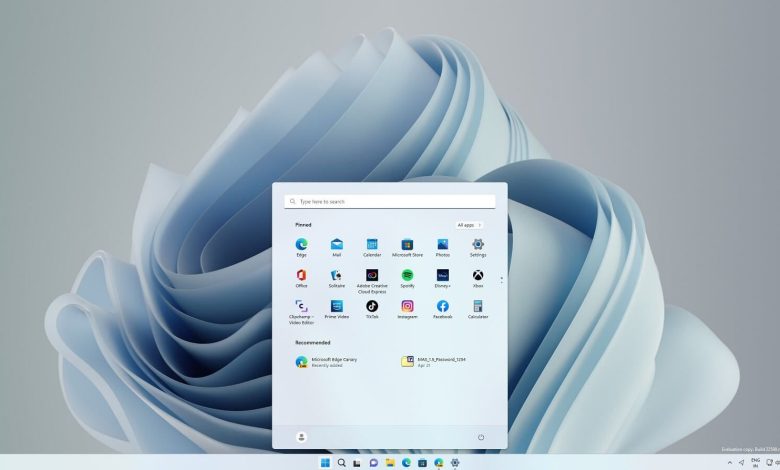Open Chat from the taskbar
The image size is (780, 470).
coord(374,463)
